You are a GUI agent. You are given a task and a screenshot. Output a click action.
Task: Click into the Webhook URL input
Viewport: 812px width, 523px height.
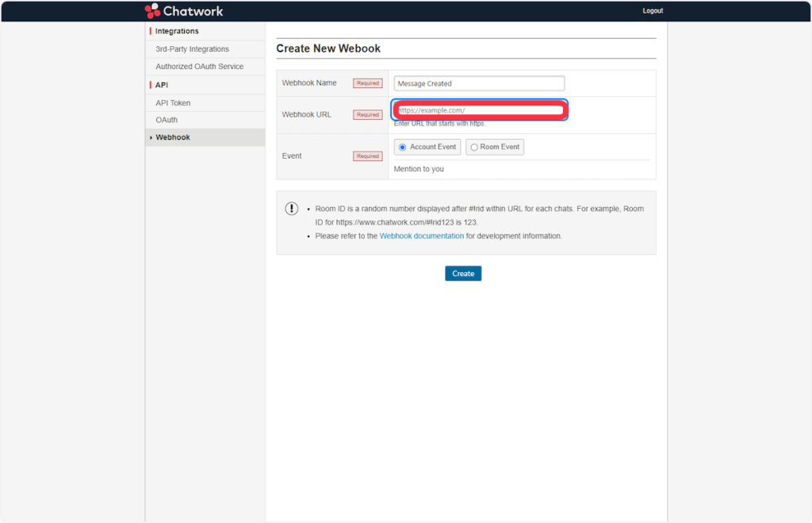click(x=479, y=110)
